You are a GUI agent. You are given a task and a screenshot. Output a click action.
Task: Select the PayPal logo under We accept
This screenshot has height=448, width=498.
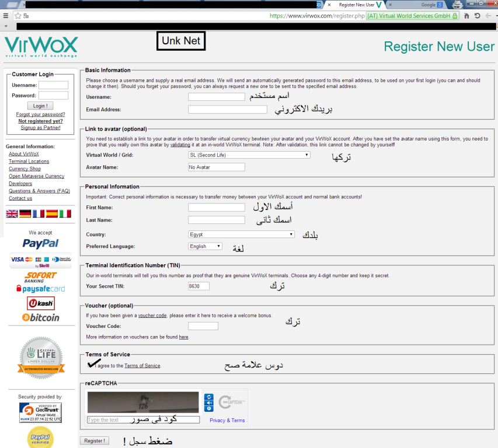pos(40,243)
